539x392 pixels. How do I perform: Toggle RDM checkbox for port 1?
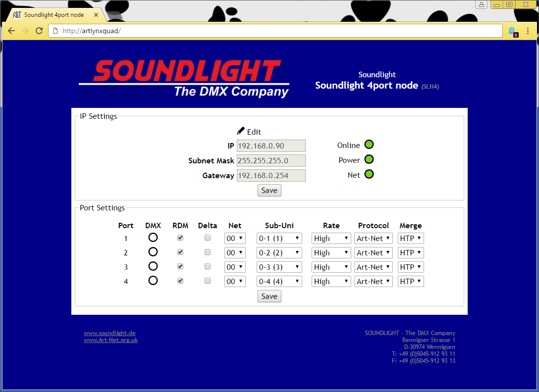tap(180, 238)
